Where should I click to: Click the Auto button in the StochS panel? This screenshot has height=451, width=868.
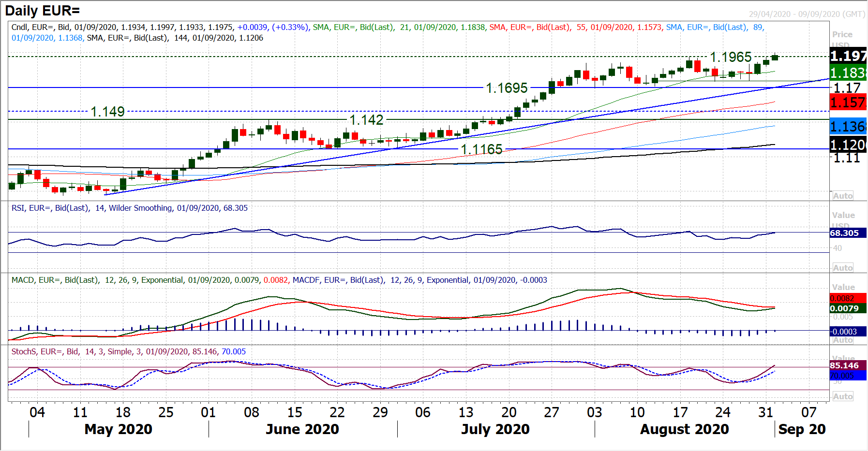click(x=842, y=396)
